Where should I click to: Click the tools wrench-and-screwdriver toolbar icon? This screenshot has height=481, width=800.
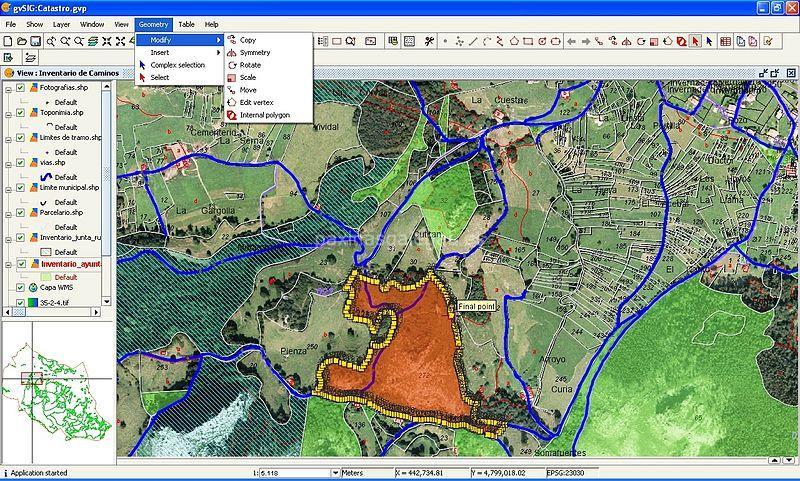click(429, 41)
